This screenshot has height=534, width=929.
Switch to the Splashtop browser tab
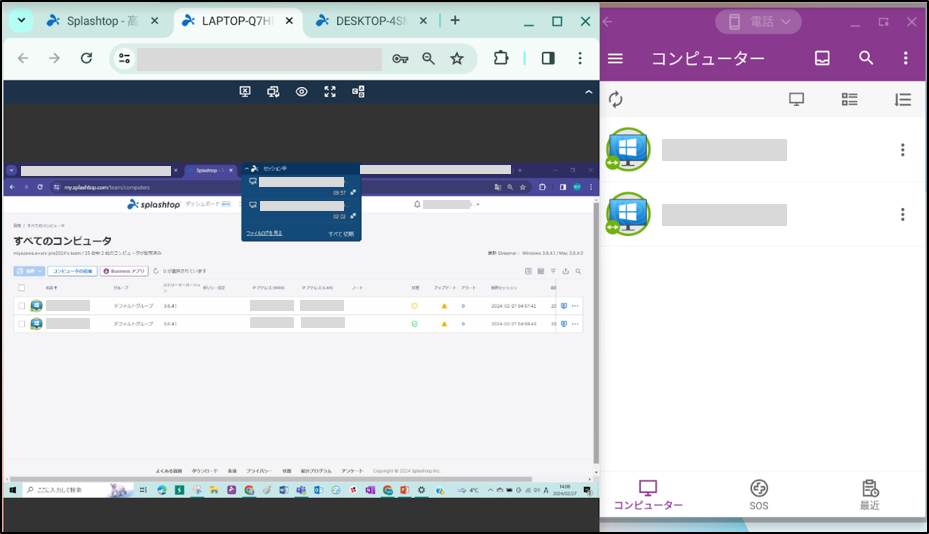point(102,21)
